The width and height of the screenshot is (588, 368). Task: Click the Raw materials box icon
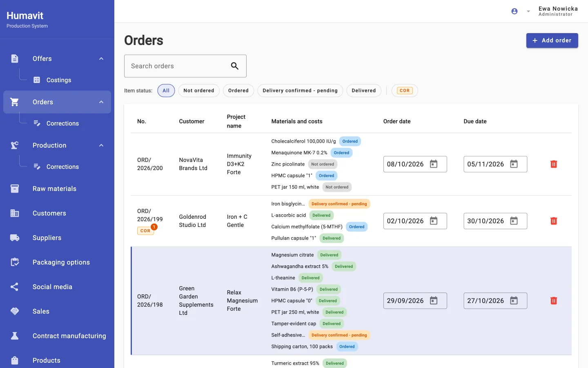15,188
